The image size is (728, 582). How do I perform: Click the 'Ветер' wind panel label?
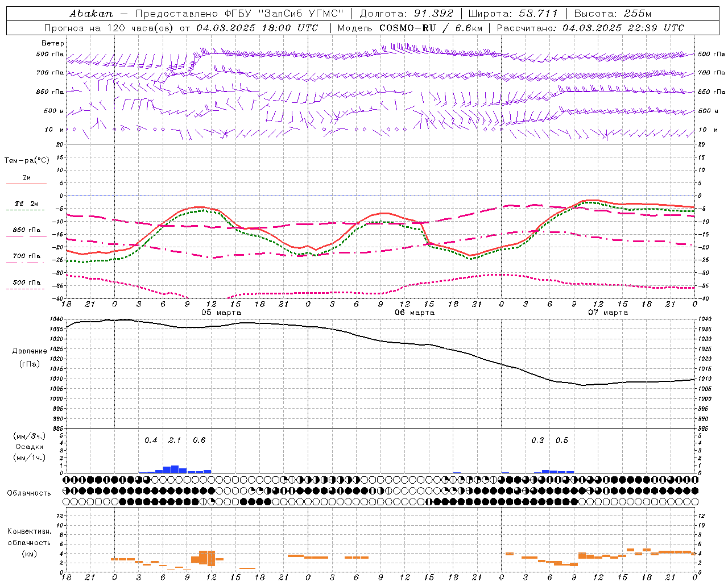coord(53,43)
